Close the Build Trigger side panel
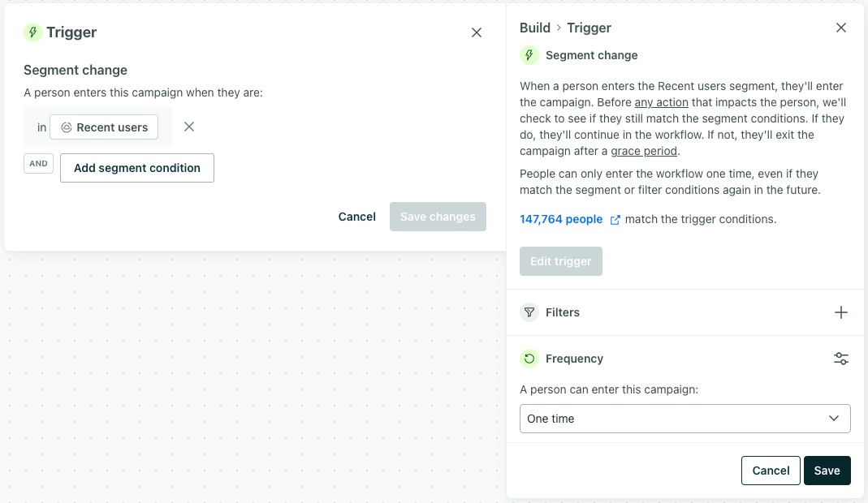 841,28
